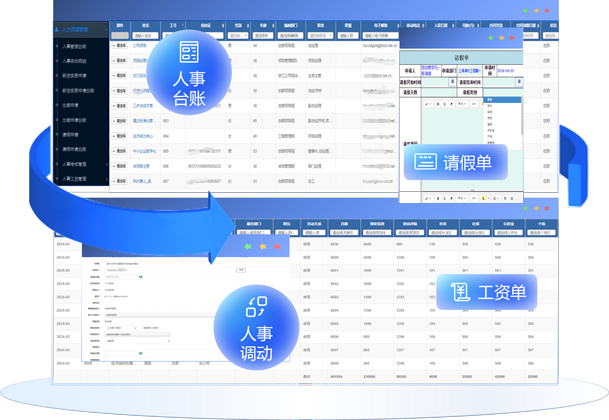Click the 年龄 column header
This screenshot has height=420, width=609.
click(263, 26)
